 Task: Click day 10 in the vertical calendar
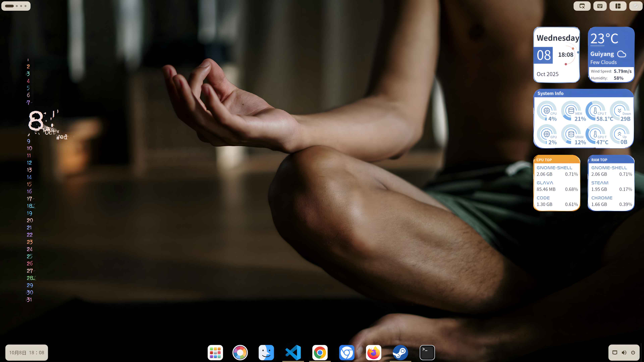[30, 148]
